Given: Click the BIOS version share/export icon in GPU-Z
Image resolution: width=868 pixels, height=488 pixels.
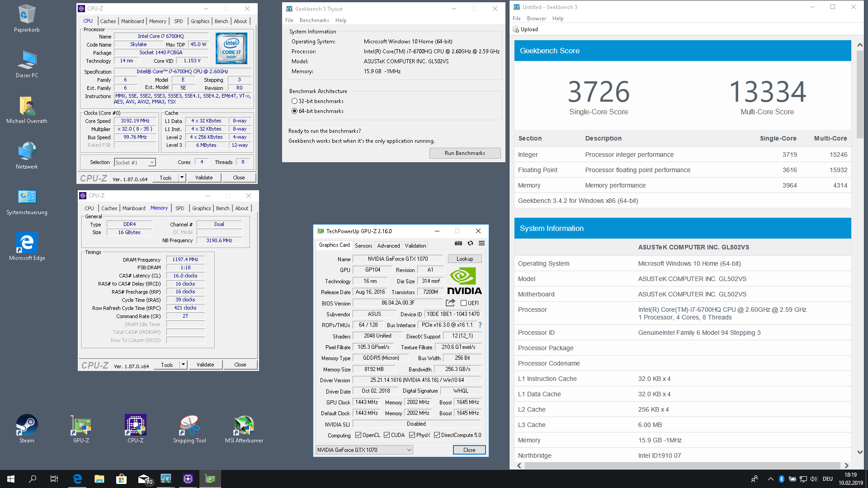Looking at the screenshot, I should [450, 303].
